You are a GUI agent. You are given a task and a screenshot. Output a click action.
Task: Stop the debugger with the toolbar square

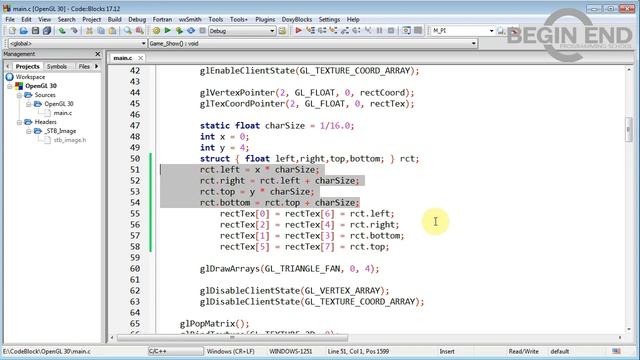coord(391,31)
